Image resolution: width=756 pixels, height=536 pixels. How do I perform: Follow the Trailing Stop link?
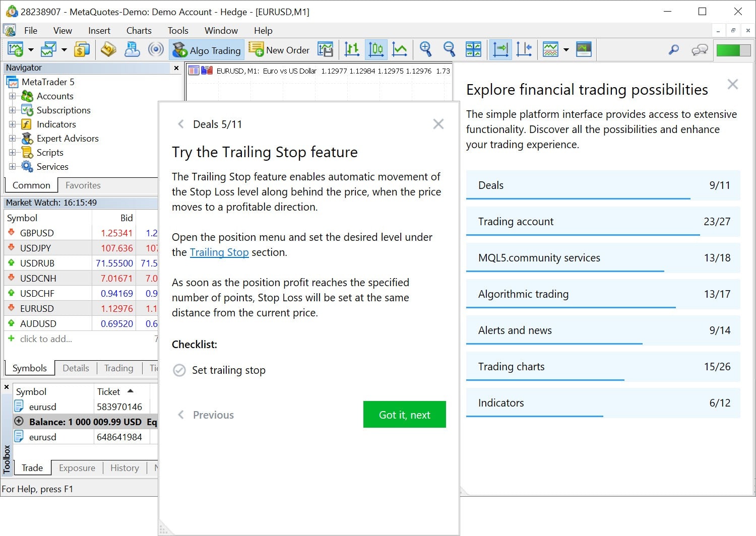(219, 252)
